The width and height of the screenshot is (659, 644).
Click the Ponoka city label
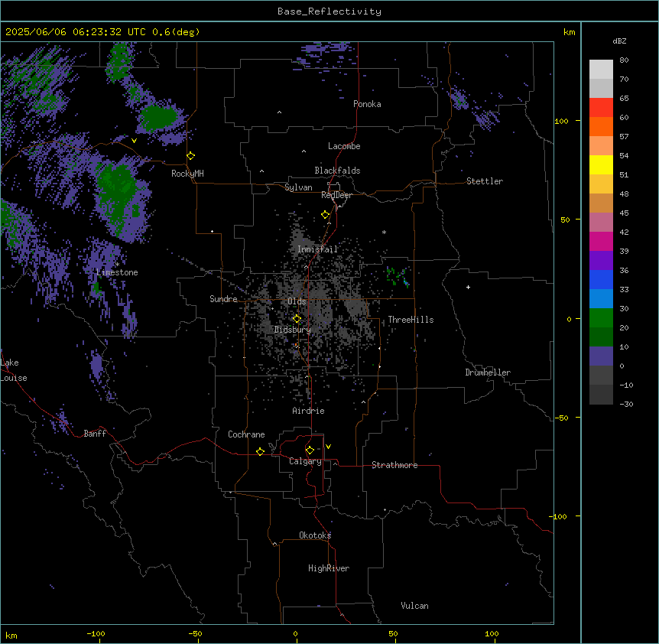[x=367, y=104]
